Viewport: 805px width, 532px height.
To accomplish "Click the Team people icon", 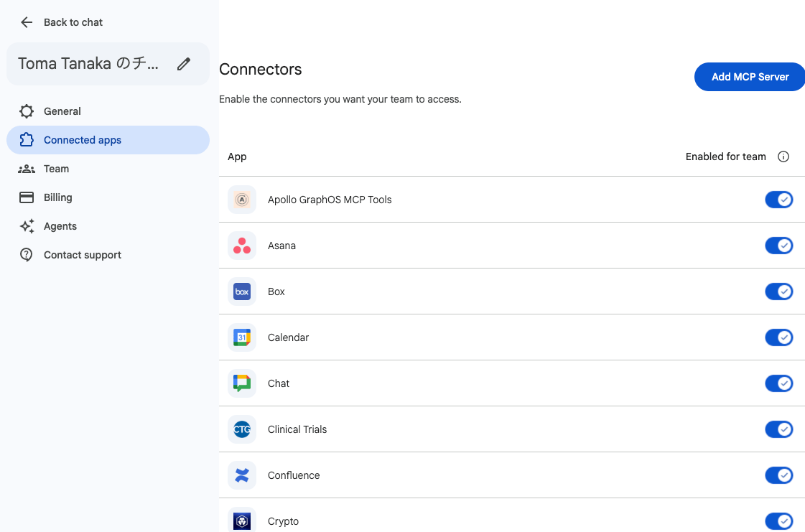I will pos(27,169).
